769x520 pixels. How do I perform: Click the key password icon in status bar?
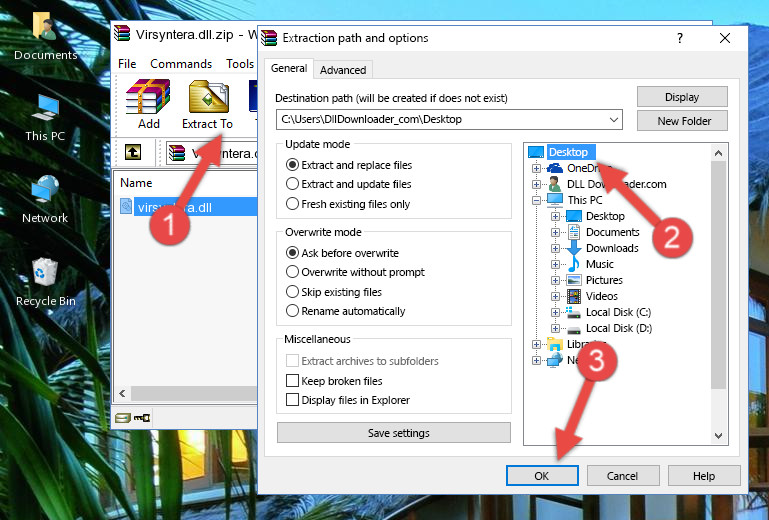[142, 417]
